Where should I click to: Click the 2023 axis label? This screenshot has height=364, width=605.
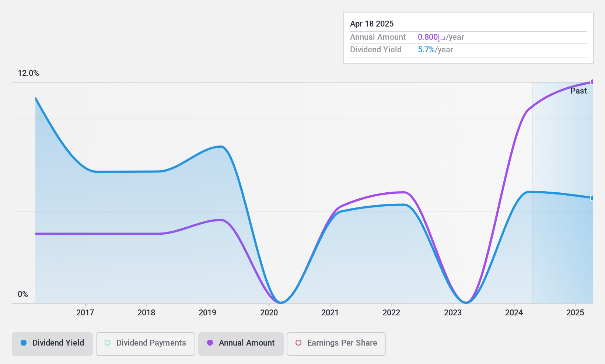coord(453,313)
